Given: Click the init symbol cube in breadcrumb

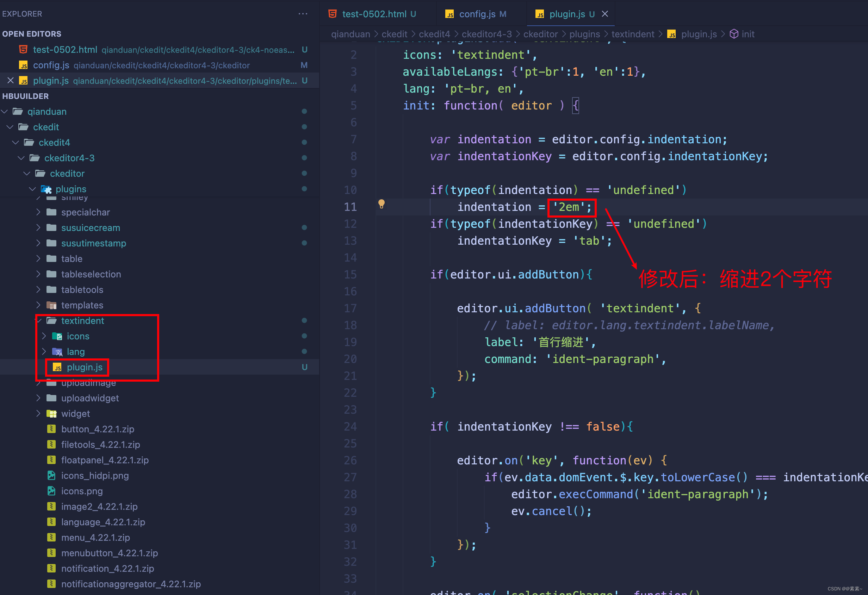Looking at the screenshot, I should point(733,34).
